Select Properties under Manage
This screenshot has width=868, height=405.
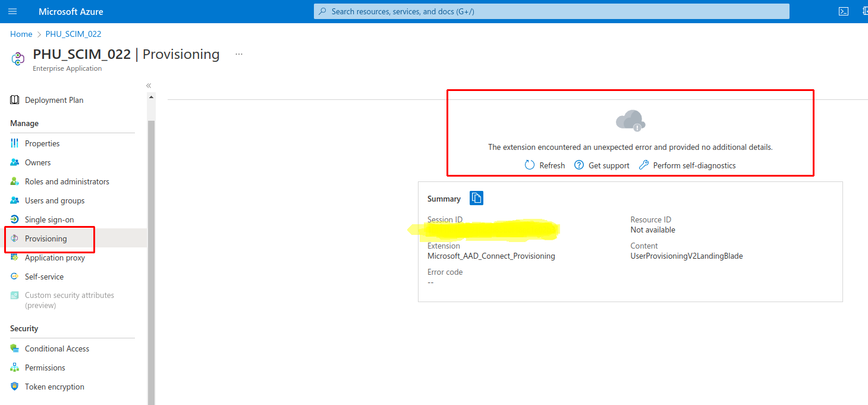(42, 143)
